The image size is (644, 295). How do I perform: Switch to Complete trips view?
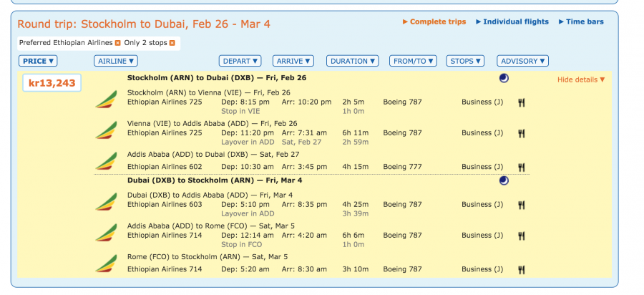(x=434, y=22)
